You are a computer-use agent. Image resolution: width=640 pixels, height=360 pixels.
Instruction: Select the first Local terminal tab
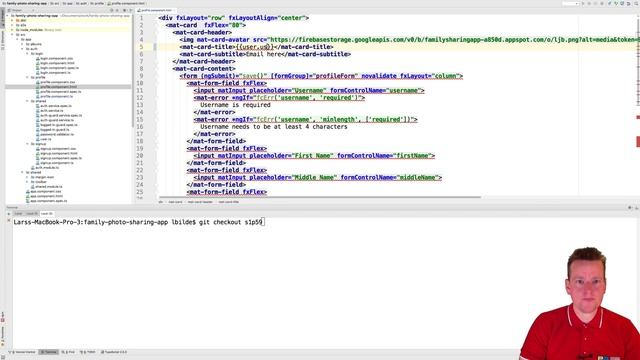18,213
